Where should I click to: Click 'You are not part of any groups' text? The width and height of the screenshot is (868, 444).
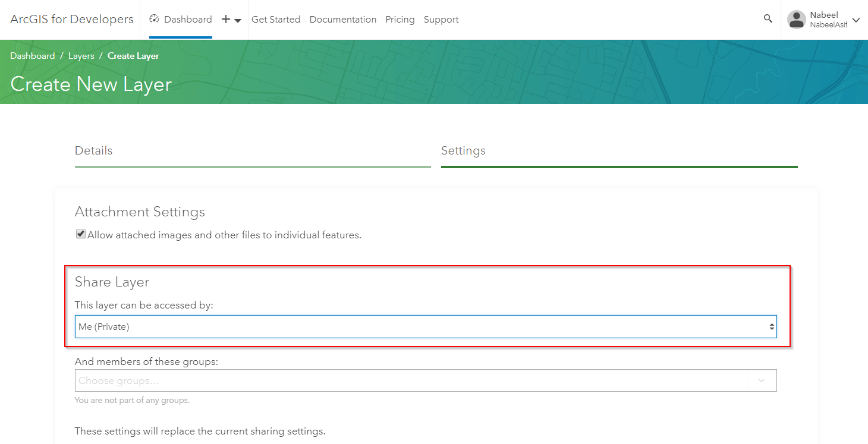point(132,400)
